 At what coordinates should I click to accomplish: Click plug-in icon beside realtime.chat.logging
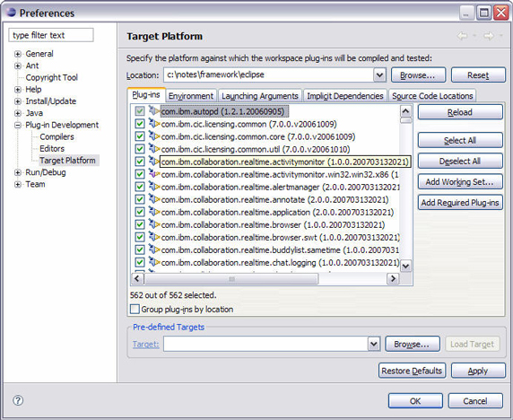(154, 262)
